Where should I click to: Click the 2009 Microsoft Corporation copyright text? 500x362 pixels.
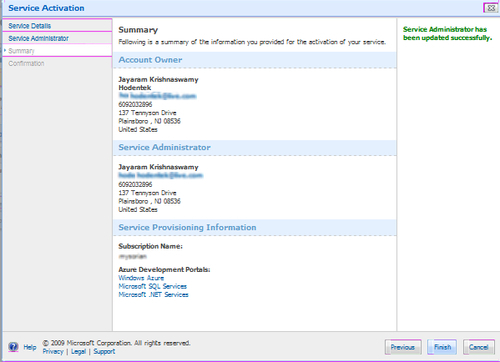pos(116,343)
